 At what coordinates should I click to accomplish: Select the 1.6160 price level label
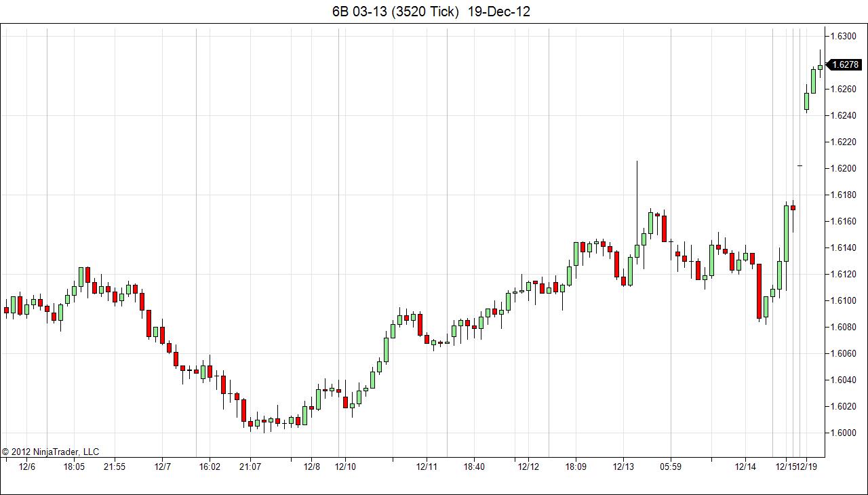coord(844,221)
